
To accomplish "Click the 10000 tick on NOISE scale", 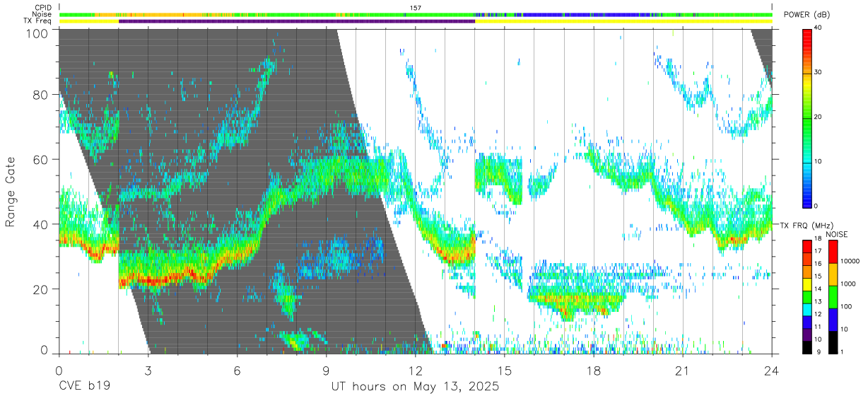I will click(x=850, y=261).
